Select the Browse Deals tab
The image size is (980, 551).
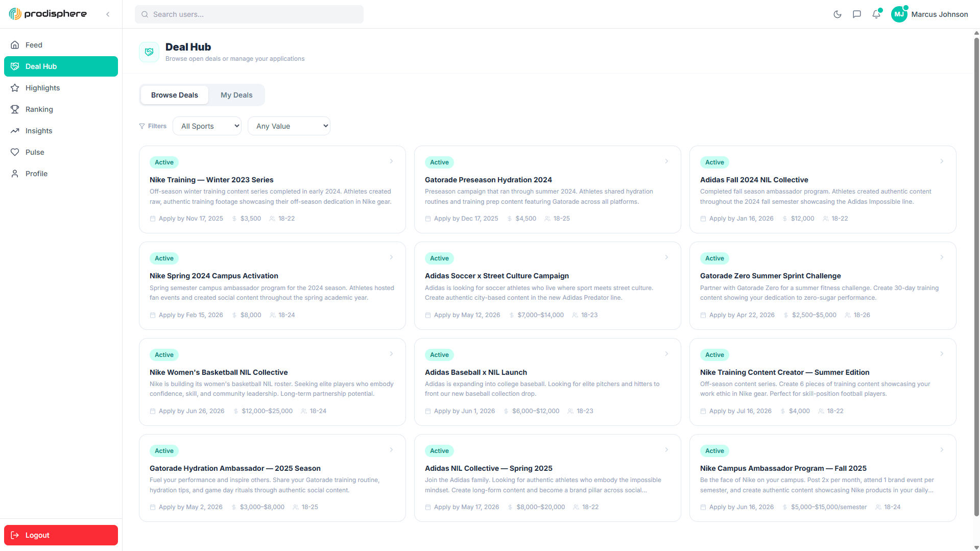pos(174,94)
